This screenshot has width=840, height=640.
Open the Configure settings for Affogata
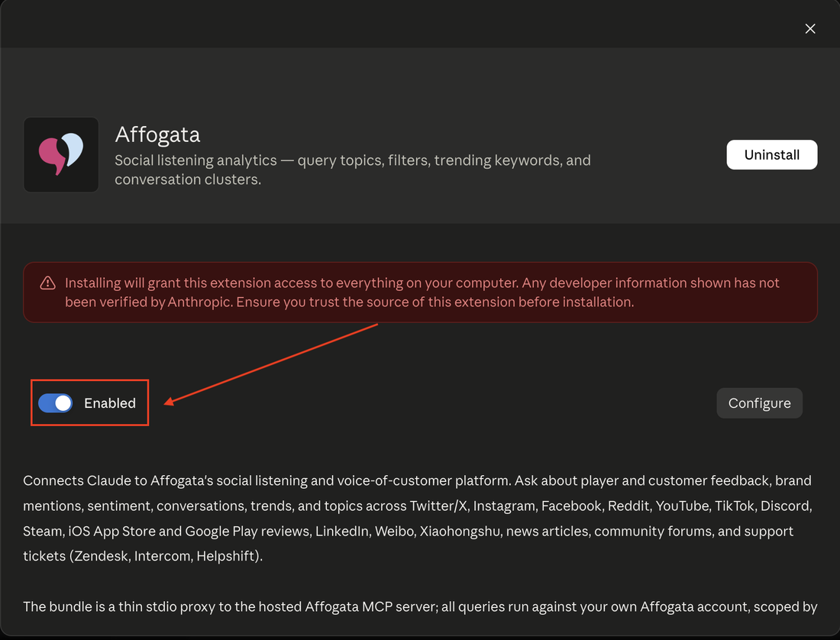759,402
